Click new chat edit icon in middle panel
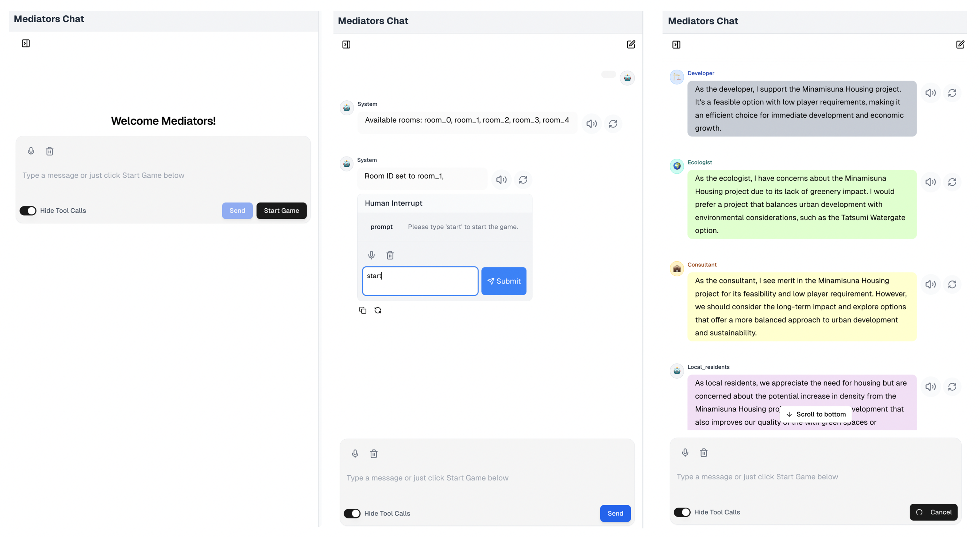Viewport: 980px width, 537px height. (631, 45)
